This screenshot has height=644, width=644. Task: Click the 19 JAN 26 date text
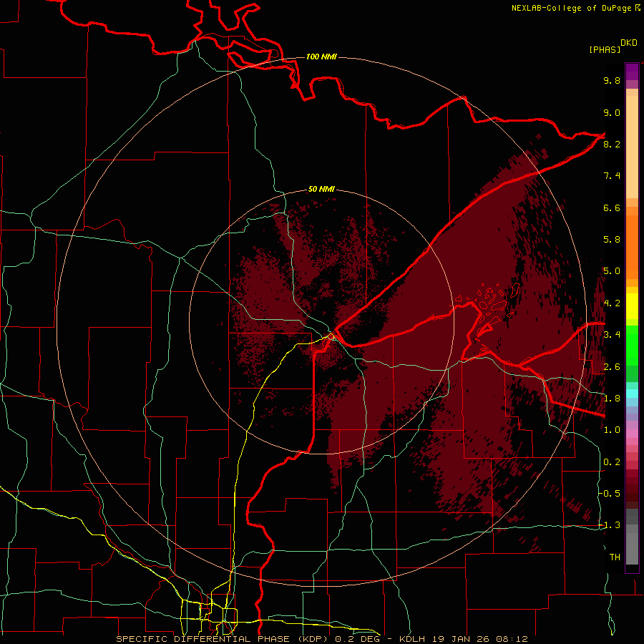[460, 639]
